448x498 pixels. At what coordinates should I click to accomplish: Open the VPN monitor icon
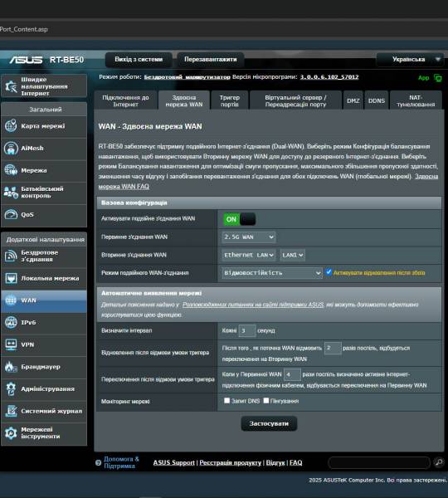coord(11,344)
